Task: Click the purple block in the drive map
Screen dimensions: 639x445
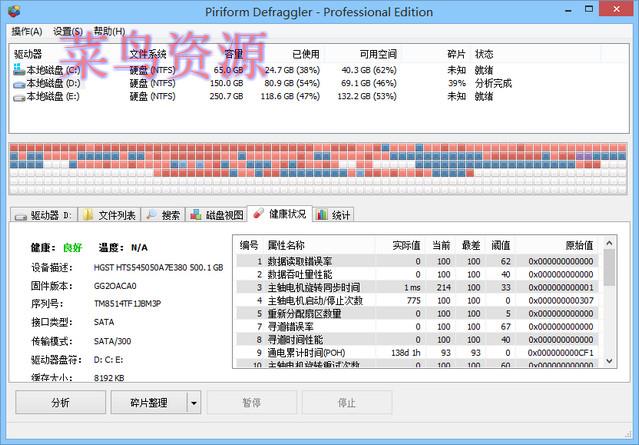Action: coord(584,156)
